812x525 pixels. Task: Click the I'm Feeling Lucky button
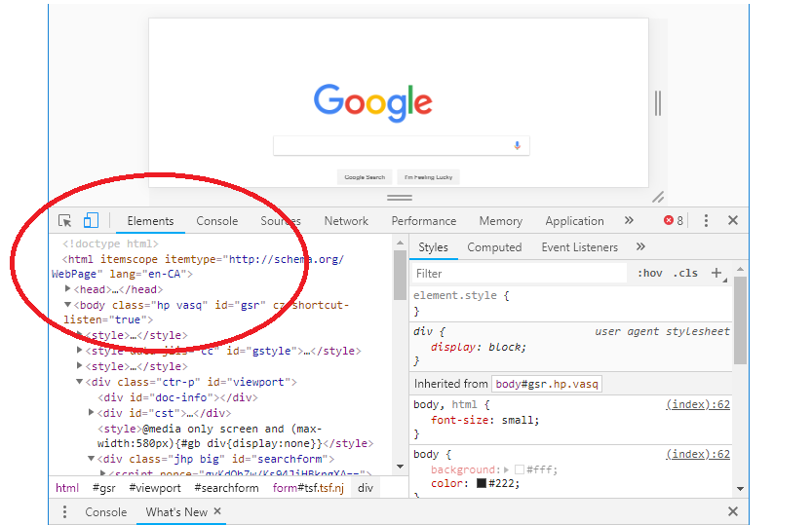[428, 177]
